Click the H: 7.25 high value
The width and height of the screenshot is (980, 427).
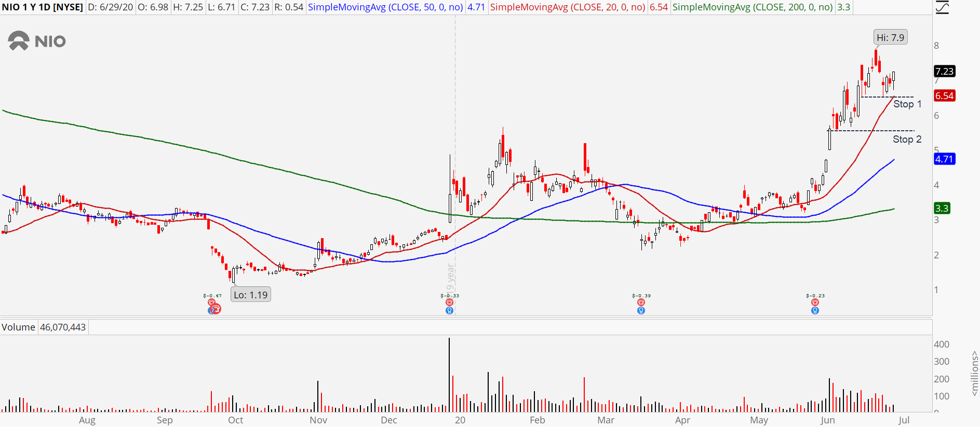pos(187,7)
